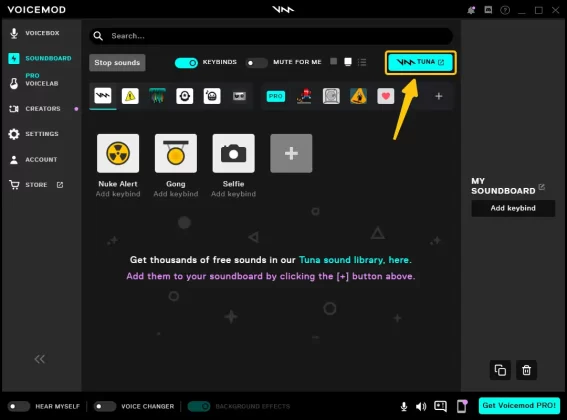
Task: Add a new soundboard with plus icon
Action: coord(439,96)
